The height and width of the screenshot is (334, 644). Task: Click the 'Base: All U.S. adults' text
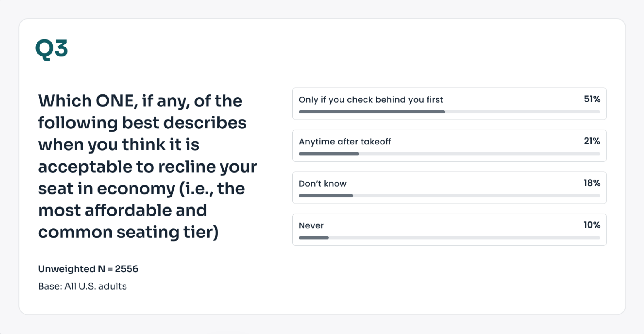pyautogui.click(x=82, y=286)
